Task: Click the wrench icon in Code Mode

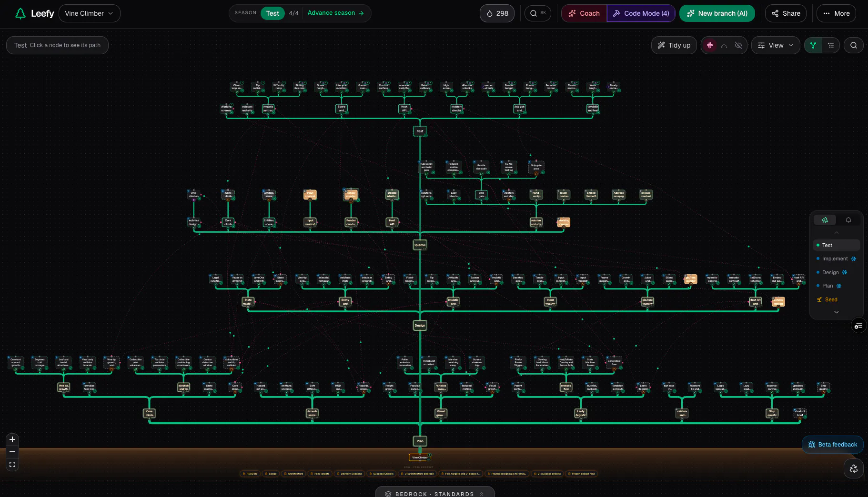Action: tap(616, 13)
